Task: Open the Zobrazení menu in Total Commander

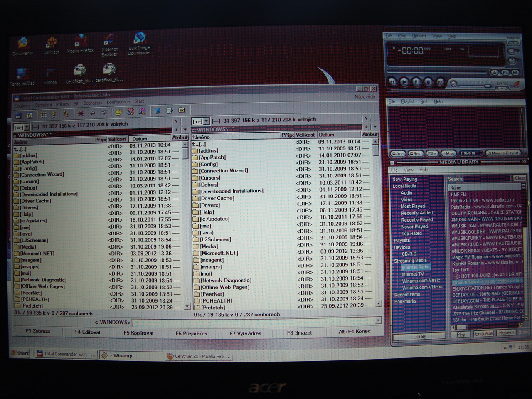Action: point(93,103)
